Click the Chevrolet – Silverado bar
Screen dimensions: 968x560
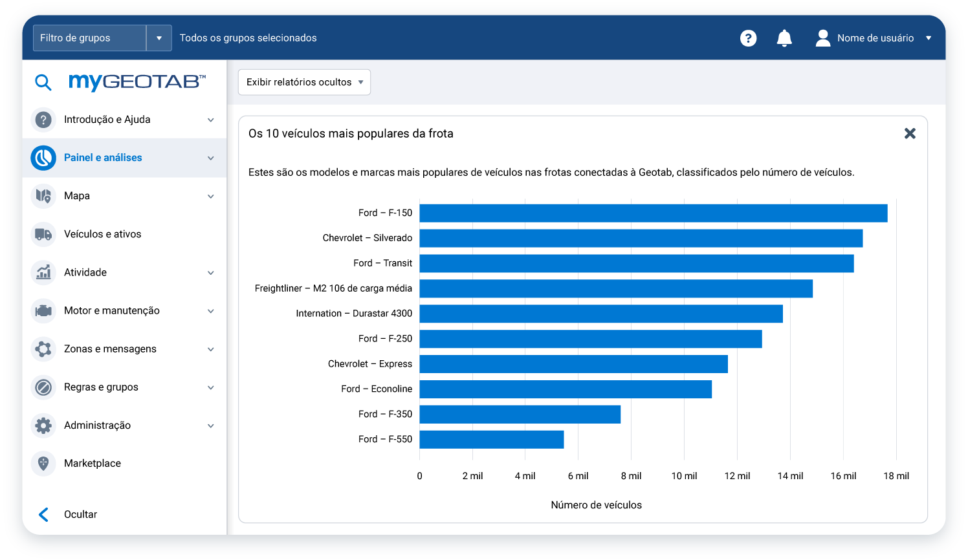coord(641,238)
